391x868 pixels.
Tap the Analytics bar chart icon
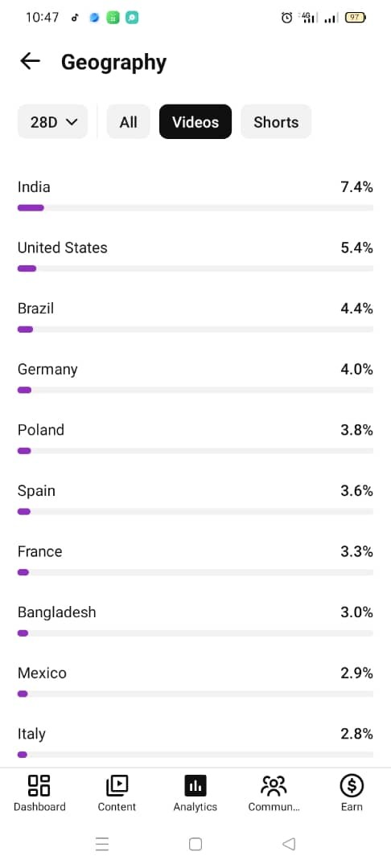tap(195, 785)
